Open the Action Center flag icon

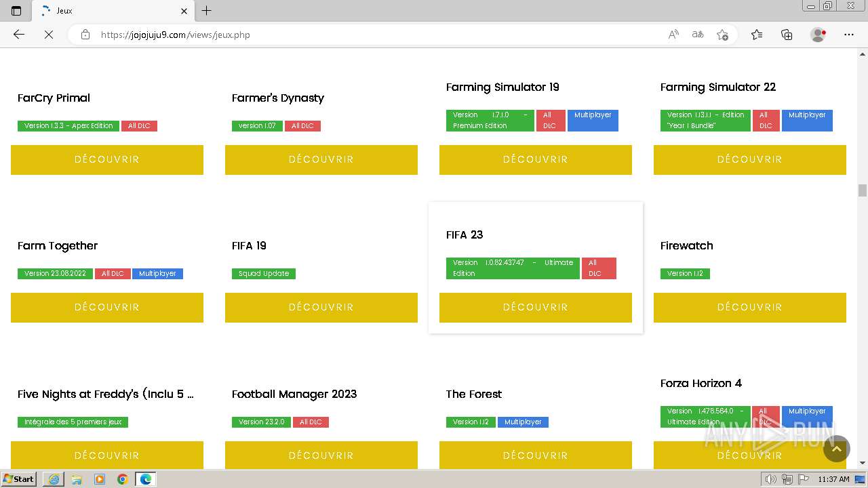click(x=804, y=479)
